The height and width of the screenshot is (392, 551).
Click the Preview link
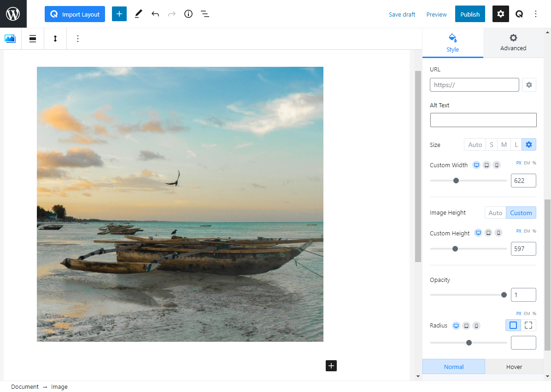pos(436,14)
